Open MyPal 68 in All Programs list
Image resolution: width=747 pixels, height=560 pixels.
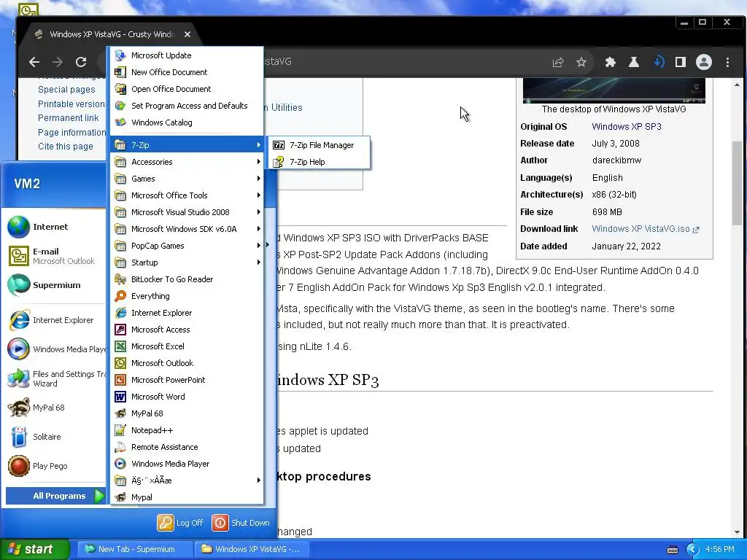(x=187, y=413)
